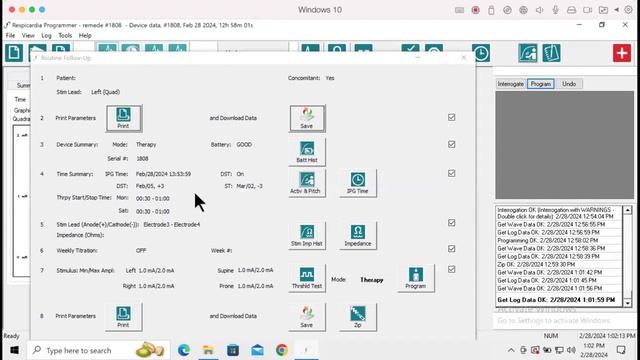Open Activ & Pitch view
This screenshot has width=640, height=360.
[x=307, y=183]
